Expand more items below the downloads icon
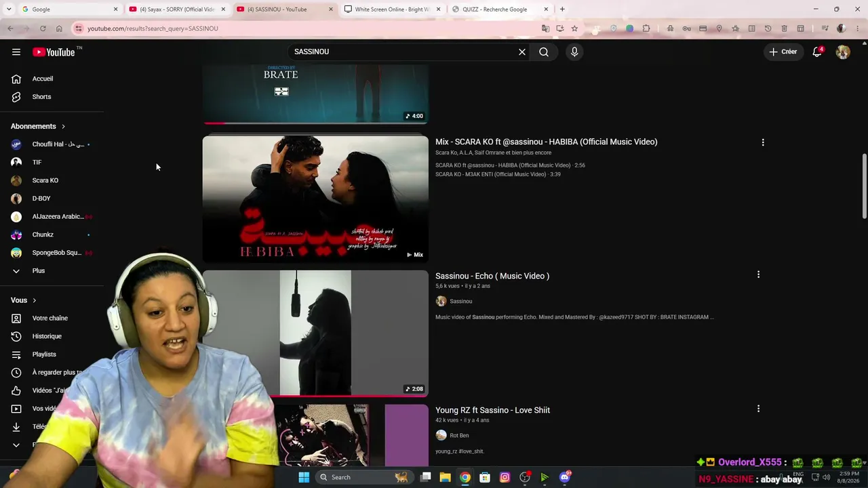 (x=16, y=445)
